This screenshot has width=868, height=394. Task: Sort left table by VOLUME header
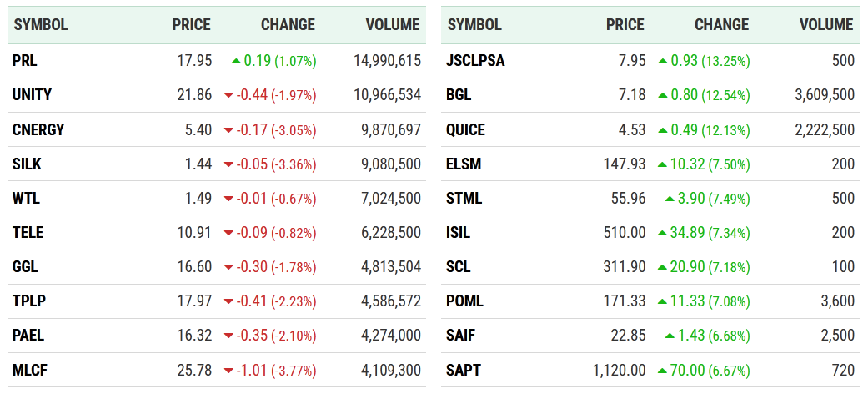tap(392, 25)
